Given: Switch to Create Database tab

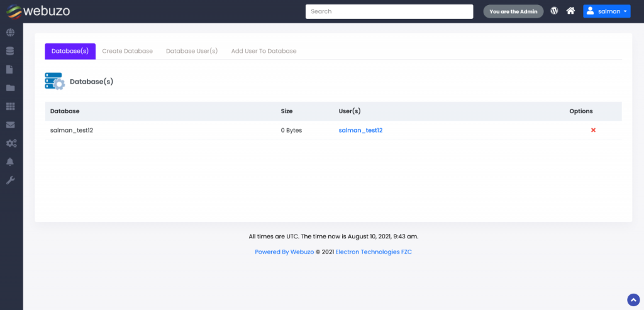Looking at the screenshot, I should 127,51.
